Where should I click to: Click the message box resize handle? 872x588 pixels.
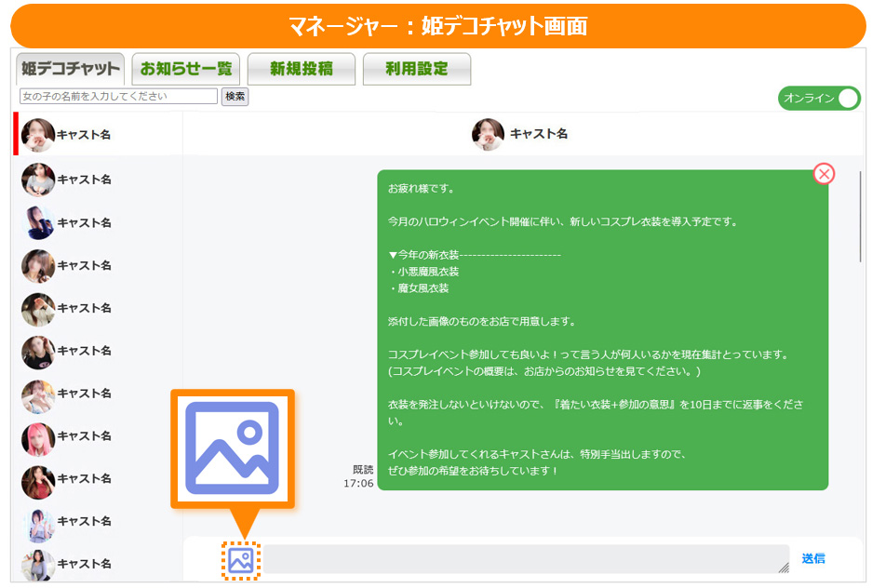click(783, 568)
